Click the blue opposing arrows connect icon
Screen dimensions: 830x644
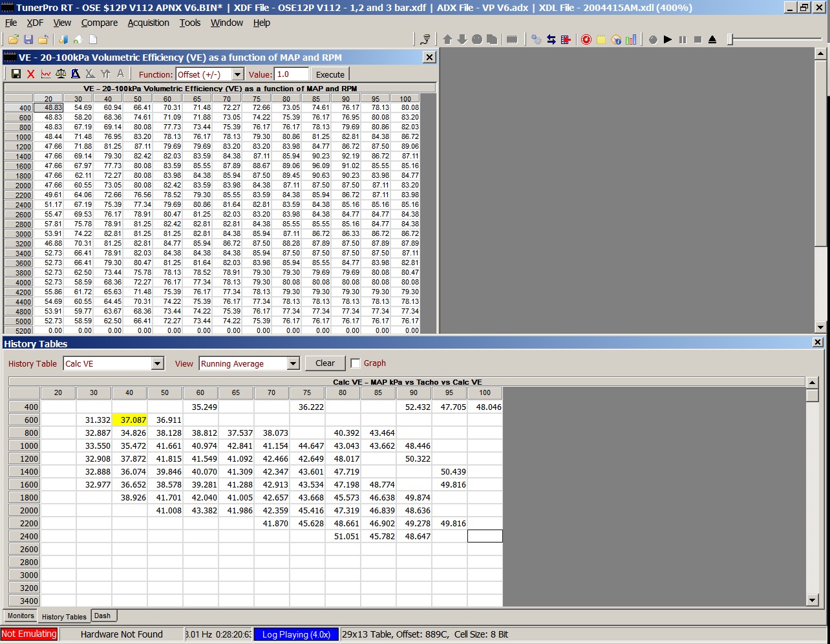tap(551, 39)
